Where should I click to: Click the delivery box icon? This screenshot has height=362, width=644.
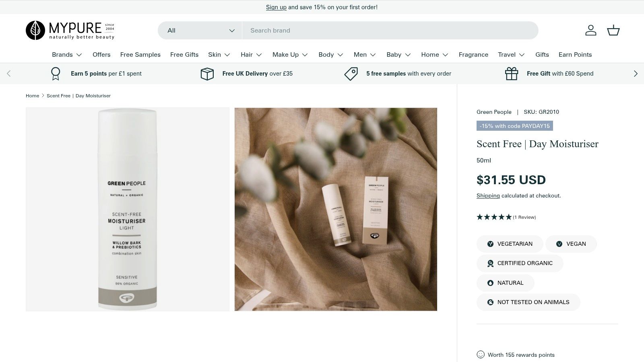(207, 74)
